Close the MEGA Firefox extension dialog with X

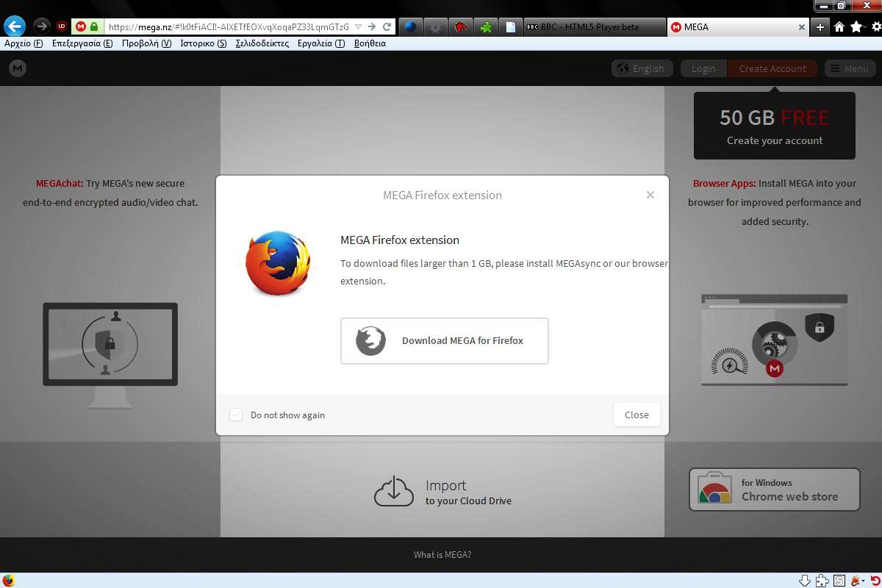click(650, 195)
